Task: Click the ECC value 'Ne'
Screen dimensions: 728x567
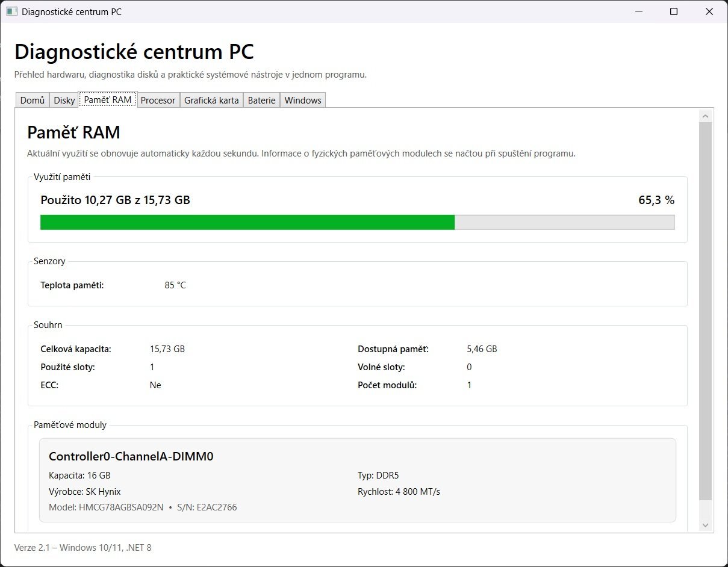Action: 155,385
